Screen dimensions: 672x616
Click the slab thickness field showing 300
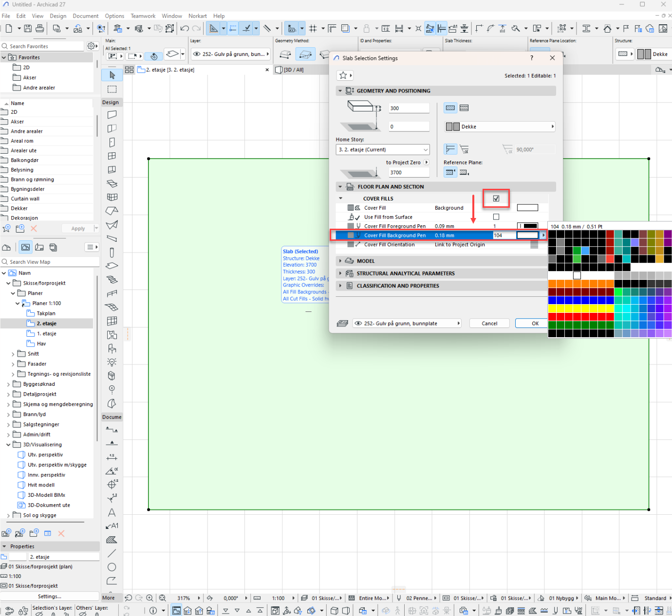pyautogui.click(x=409, y=109)
